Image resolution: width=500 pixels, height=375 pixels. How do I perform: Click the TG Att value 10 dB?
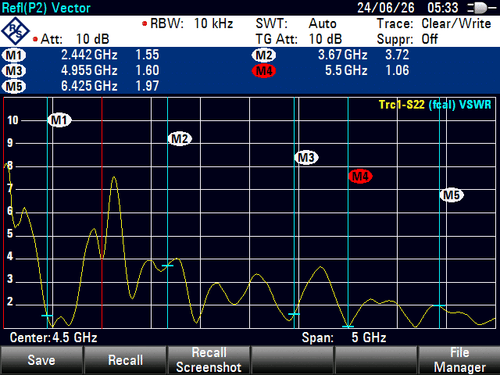pyautogui.click(x=325, y=39)
